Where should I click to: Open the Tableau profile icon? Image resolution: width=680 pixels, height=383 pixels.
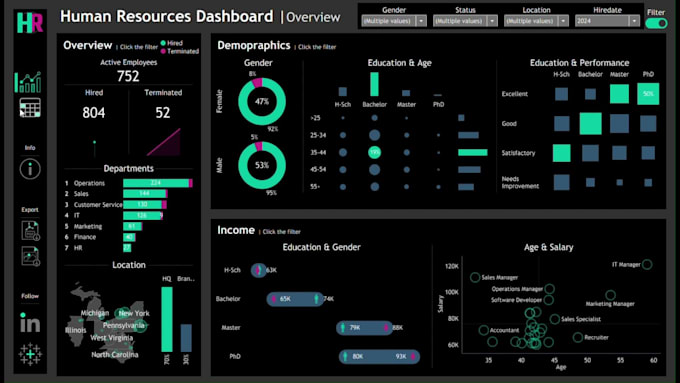(x=30, y=354)
